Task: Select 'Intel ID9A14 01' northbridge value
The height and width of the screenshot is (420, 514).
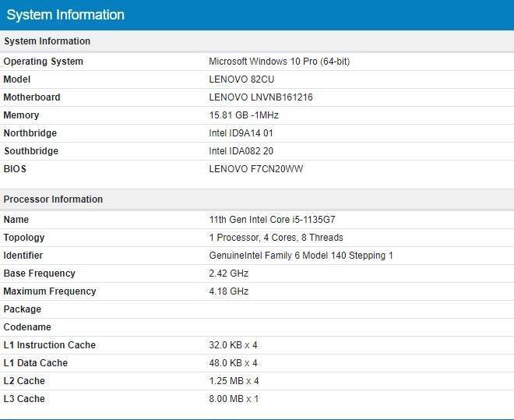Action: (241, 133)
